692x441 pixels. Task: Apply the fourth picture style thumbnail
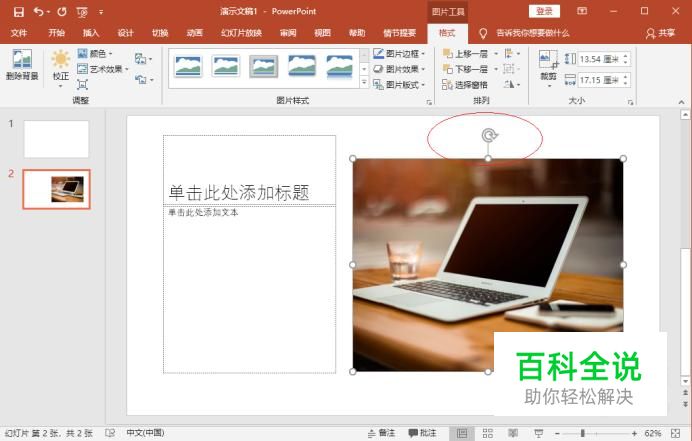[302, 67]
